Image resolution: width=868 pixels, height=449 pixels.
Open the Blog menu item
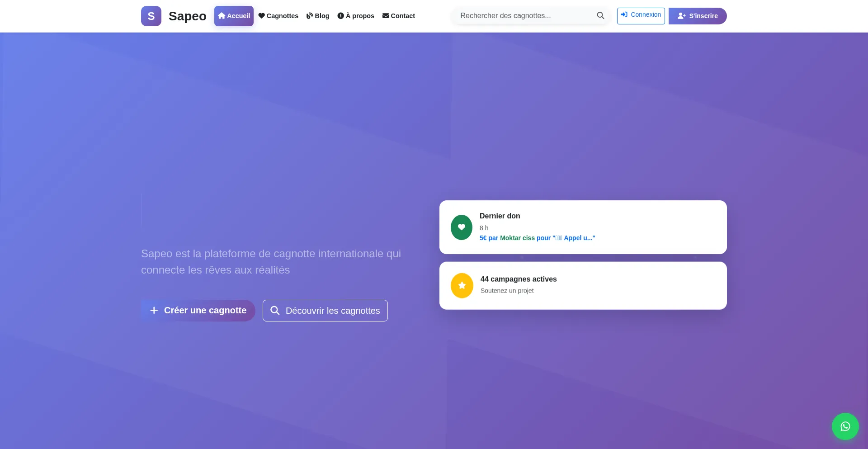coord(318,16)
